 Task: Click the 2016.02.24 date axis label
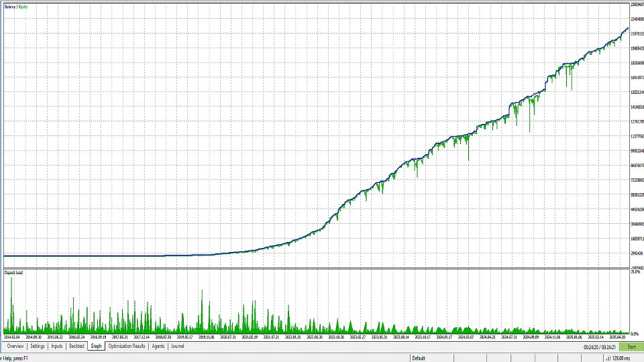pyautogui.click(x=76, y=337)
